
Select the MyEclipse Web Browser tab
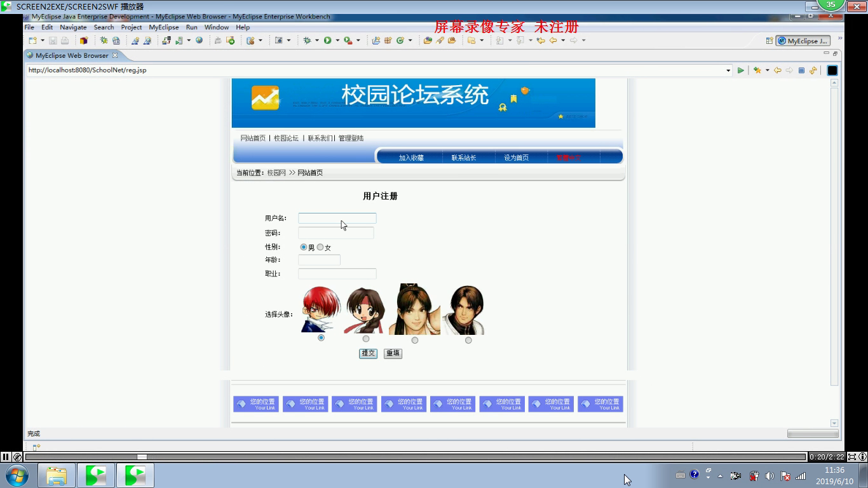click(x=72, y=55)
